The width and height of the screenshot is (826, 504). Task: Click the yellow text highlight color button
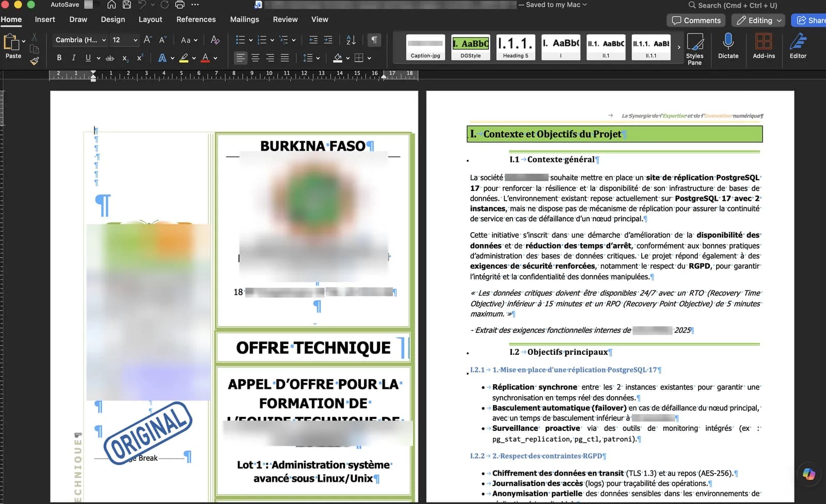coord(183,58)
